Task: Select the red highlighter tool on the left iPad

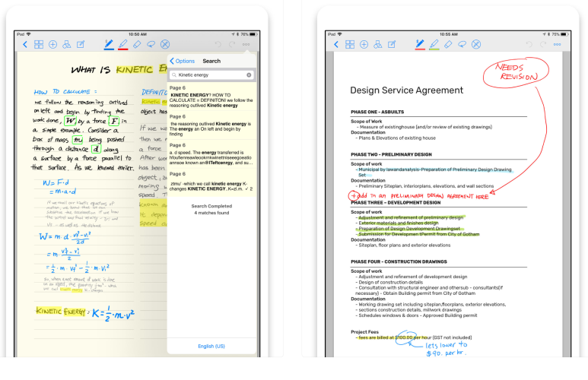Action: click(123, 45)
